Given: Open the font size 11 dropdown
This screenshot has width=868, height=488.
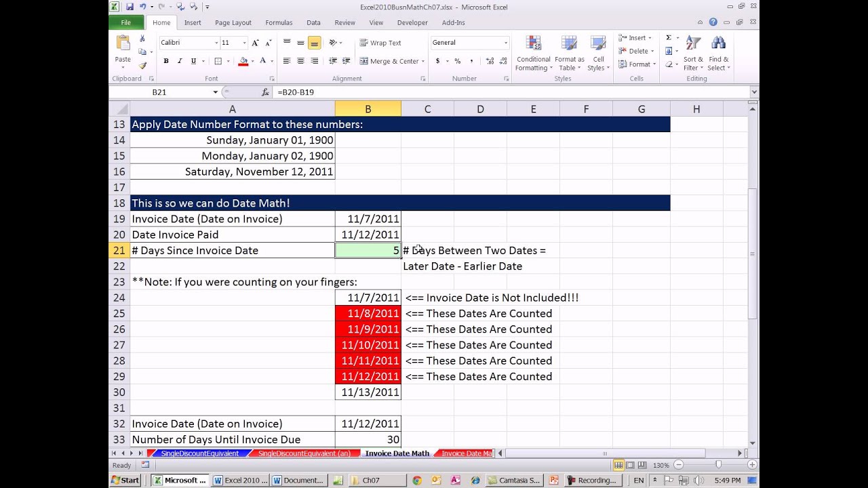Looking at the screenshot, I should pyautogui.click(x=243, y=43).
